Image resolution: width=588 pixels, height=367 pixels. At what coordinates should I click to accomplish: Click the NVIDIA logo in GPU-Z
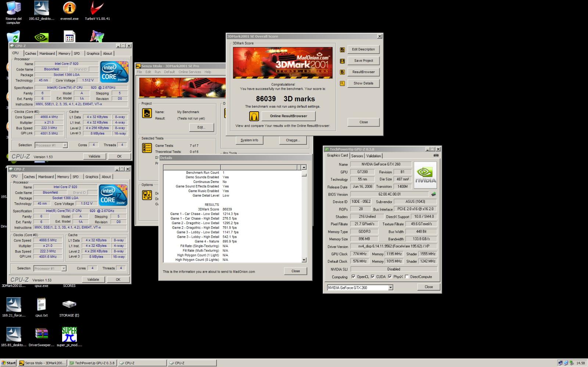pos(426,175)
